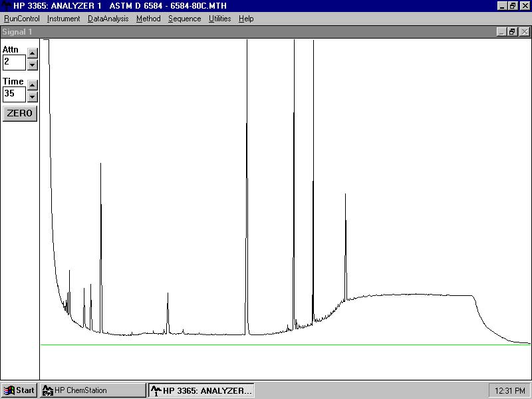Open the Windows Start menu
This screenshot has width=532, height=399.
[19, 390]
